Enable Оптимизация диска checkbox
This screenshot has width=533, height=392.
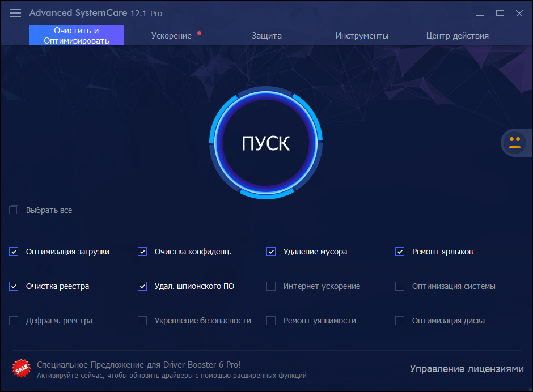point(400,321)
